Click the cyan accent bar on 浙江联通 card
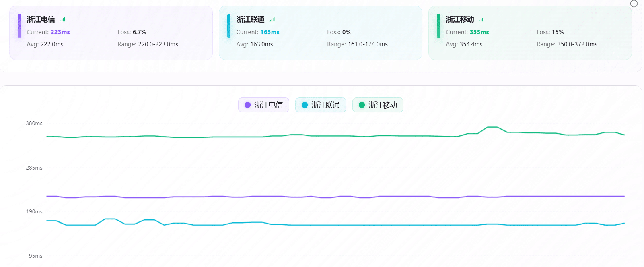The width and height of the screenshot is (644, 267). [229, 26]
